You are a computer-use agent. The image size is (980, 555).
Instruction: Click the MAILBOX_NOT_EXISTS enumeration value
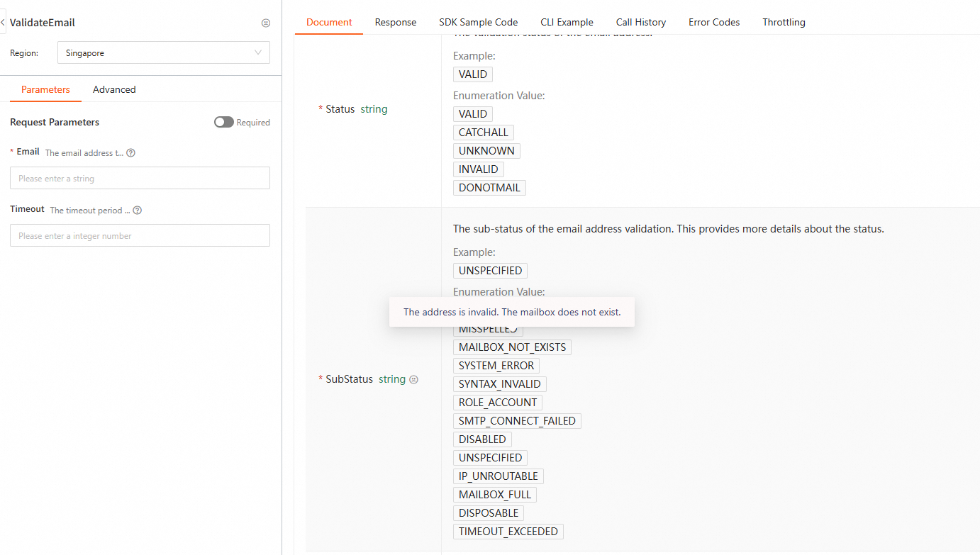coord(512,347)
